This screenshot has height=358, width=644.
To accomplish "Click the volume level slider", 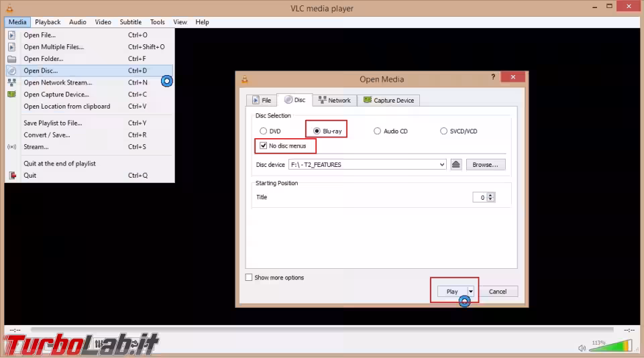I will 610,346.
